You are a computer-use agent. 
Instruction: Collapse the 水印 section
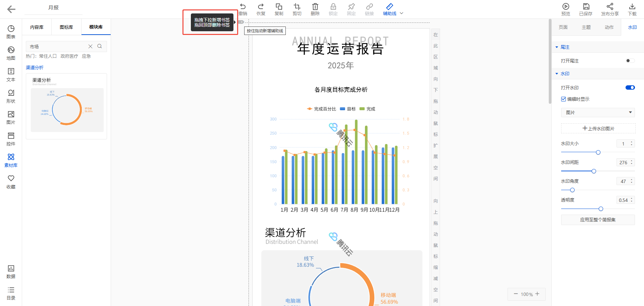click(x=557, y=74)
